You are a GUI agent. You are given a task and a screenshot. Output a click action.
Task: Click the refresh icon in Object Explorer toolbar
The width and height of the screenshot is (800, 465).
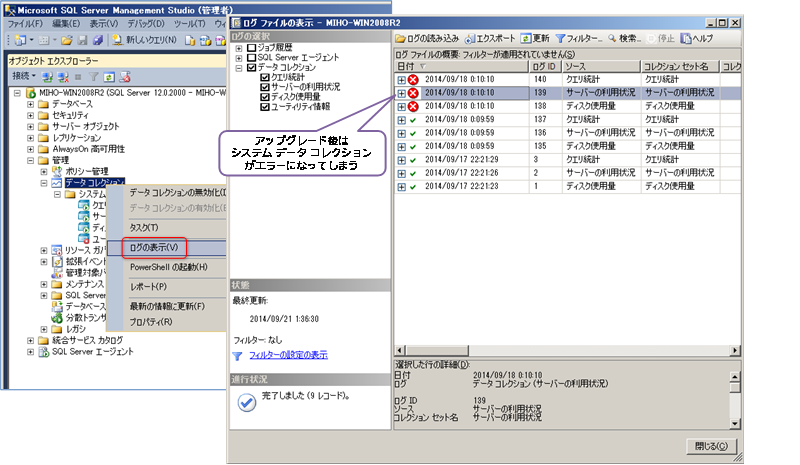pos(109,77)
